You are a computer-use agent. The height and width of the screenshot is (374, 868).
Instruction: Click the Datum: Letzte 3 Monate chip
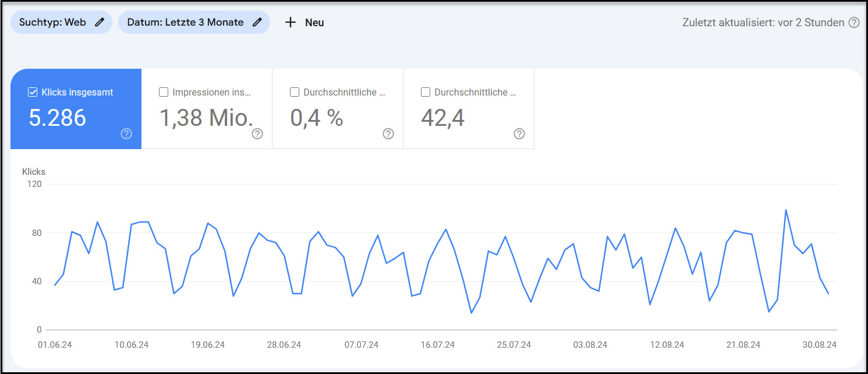(x=194, y=22)
